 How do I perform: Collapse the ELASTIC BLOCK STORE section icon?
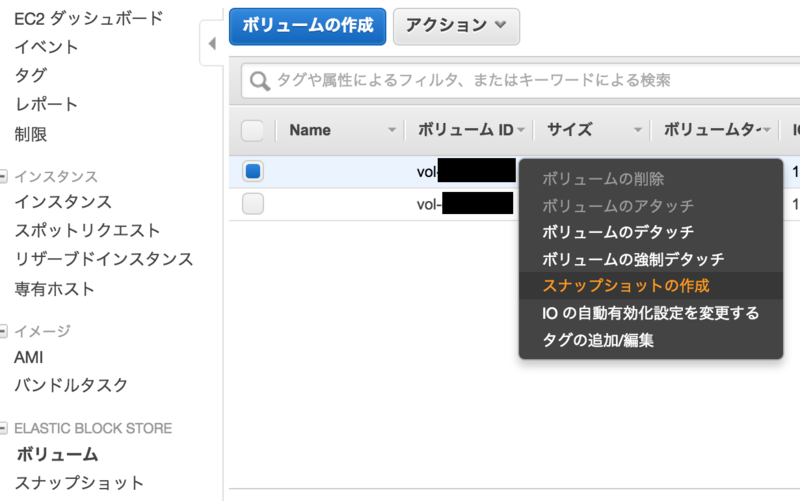[3, 428]
